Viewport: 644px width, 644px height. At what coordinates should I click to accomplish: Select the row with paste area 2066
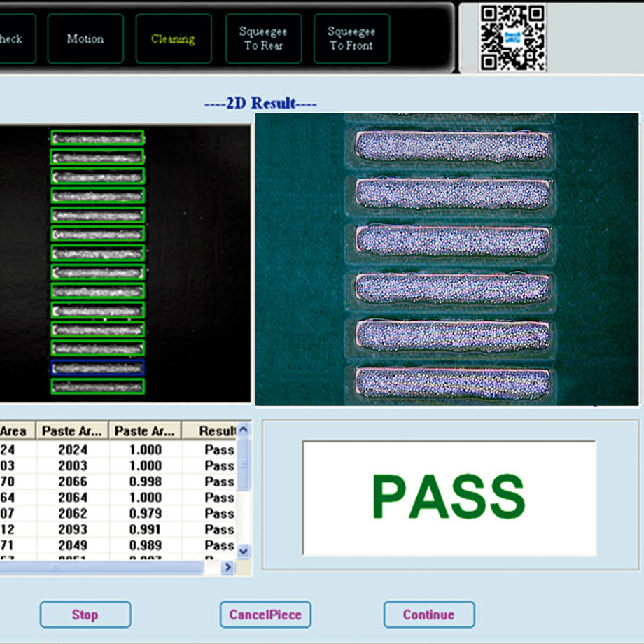(73, 482)
